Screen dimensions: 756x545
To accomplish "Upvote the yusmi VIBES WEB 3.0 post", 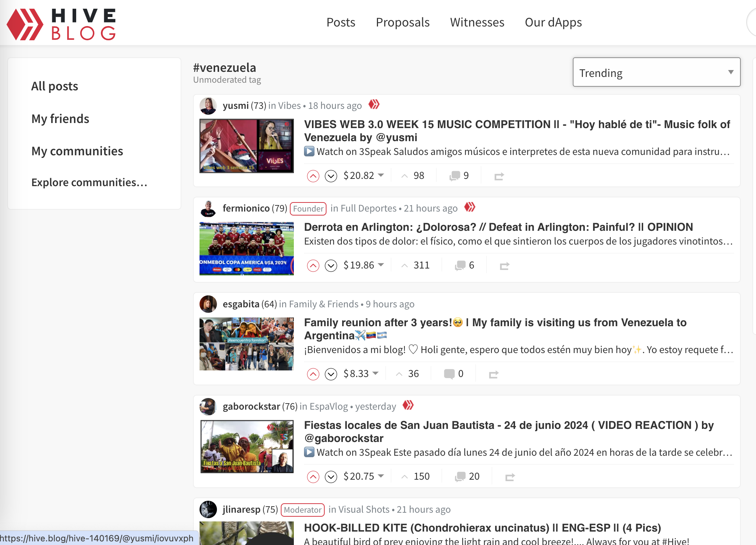I will coord(313,176).
